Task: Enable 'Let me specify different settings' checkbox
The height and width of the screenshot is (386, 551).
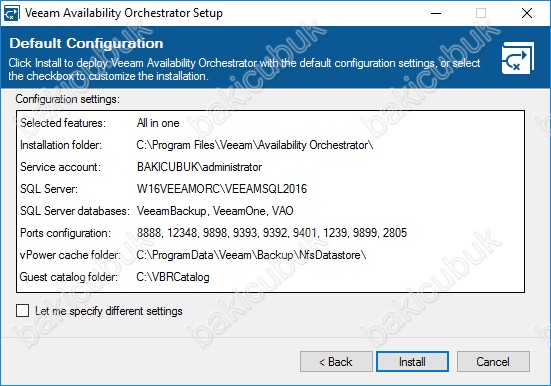Action: [x=22, y=311]
